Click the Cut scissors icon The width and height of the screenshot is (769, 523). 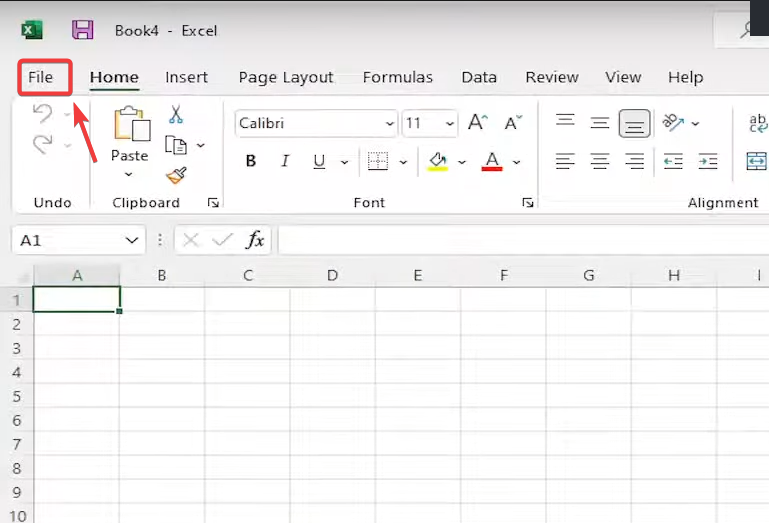(176, 115)
